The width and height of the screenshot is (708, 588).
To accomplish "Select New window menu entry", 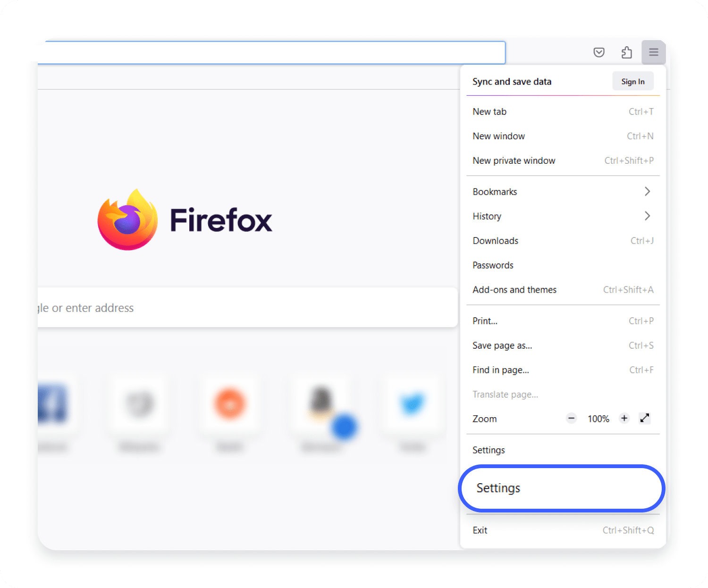I will [563, 136].
